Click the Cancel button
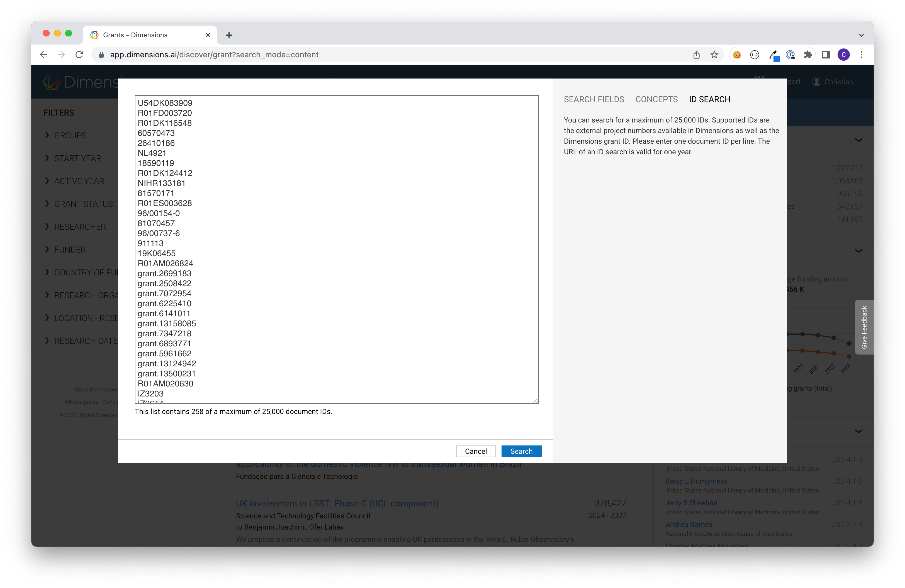This screenshot has width=905, height=588. point(475,451)
